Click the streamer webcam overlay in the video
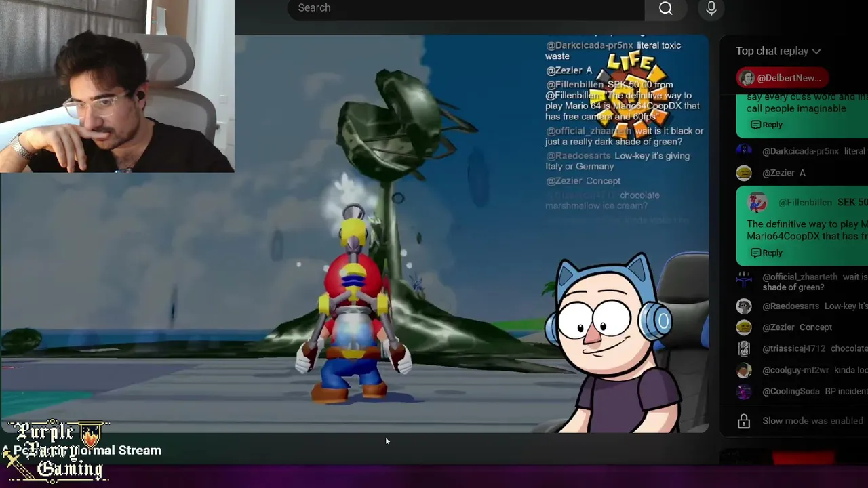The image size is (868, 488). (117, 86)
